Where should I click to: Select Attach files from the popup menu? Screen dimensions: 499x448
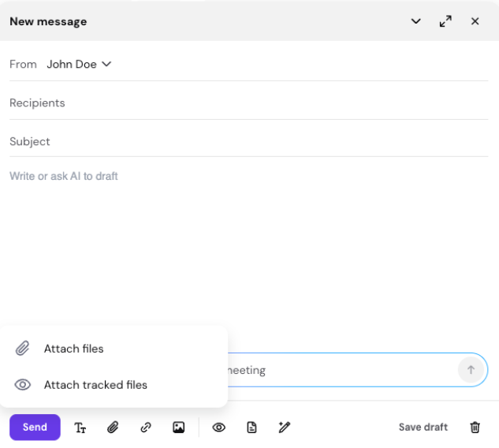click(73, 349)
